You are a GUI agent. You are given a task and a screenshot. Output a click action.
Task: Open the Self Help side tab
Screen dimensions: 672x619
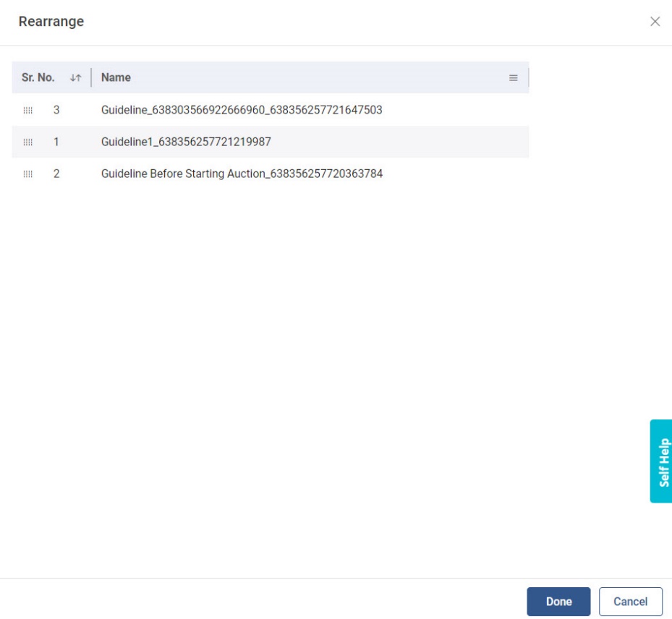[x=661, y=461]
